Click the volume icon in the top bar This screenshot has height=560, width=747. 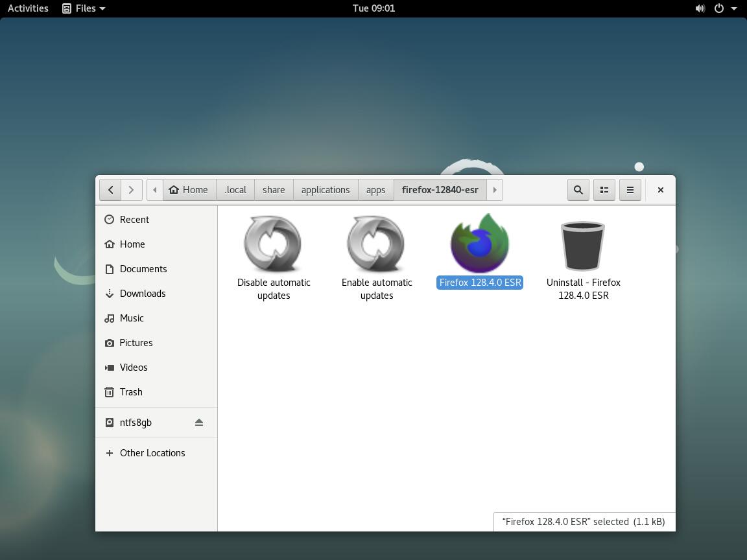tap(700, 8)
